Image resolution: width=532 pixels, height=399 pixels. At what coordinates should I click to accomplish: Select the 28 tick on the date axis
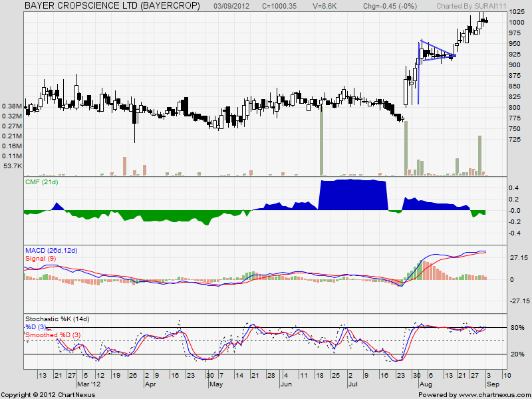click(x=271, y=376)
